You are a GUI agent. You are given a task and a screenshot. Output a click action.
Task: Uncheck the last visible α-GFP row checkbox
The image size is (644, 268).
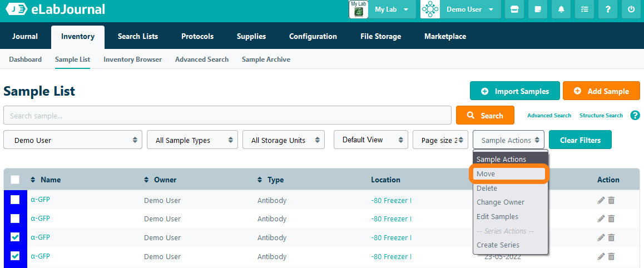pyautogui.click(x=15, y=256)
